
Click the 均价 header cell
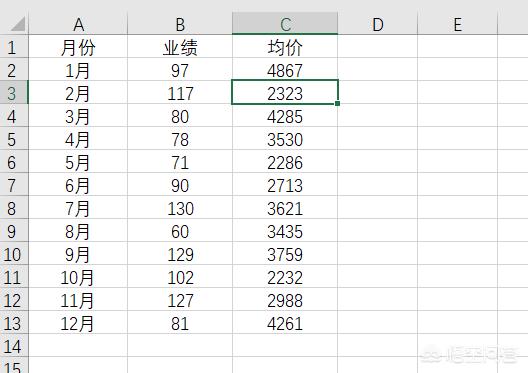285,46
